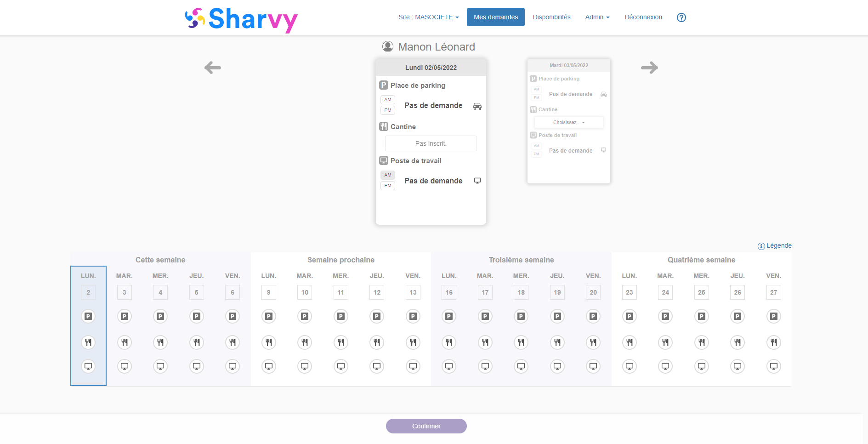Confirm requests with Confirmer button
The height and width of the screenshot is (444, 868).
(x=426, y=426)
